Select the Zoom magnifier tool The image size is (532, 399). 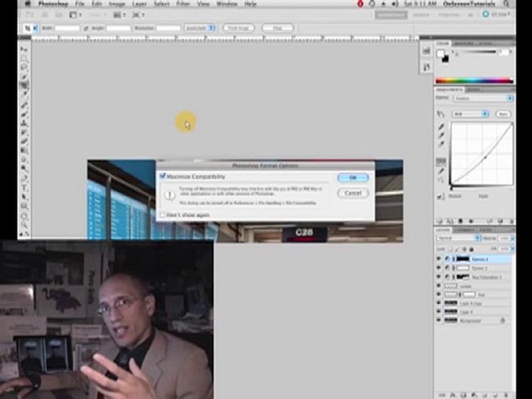click(24, 224)
